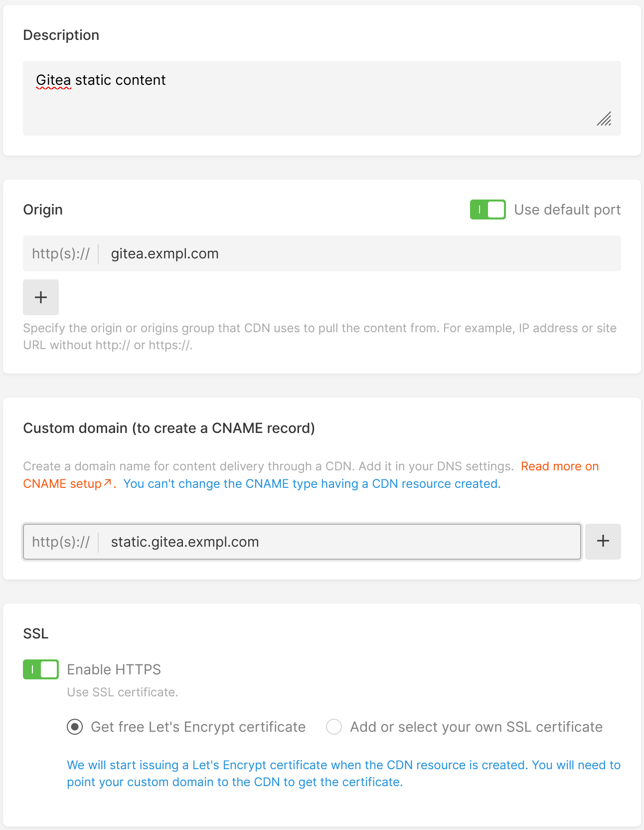Click the Use default port label text
This screenshot has width=644, height=830.
(x=567, y=209)
